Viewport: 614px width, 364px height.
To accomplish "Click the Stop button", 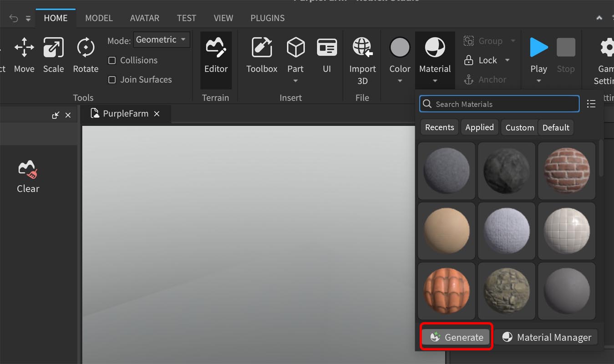I will tap(566, 56).
